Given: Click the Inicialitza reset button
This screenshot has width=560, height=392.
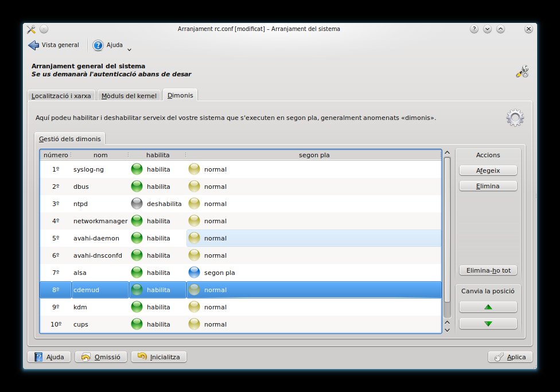Looking at the screenshot, I should point(159,357).
